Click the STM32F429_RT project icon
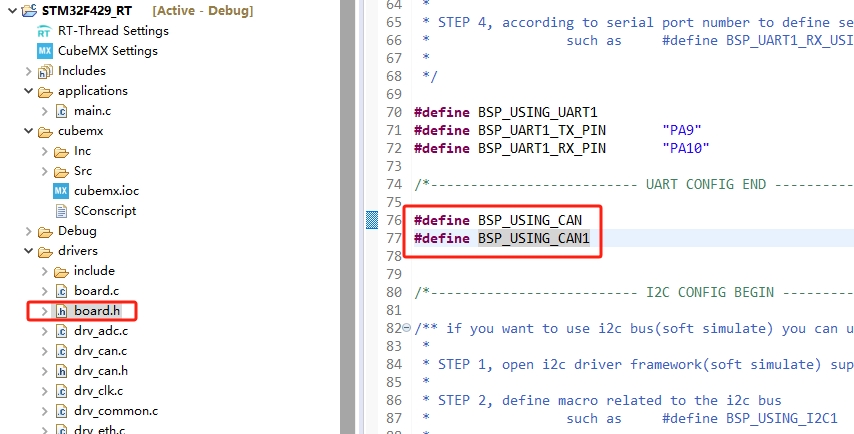 pyautogui.click(x=29, y=10)
